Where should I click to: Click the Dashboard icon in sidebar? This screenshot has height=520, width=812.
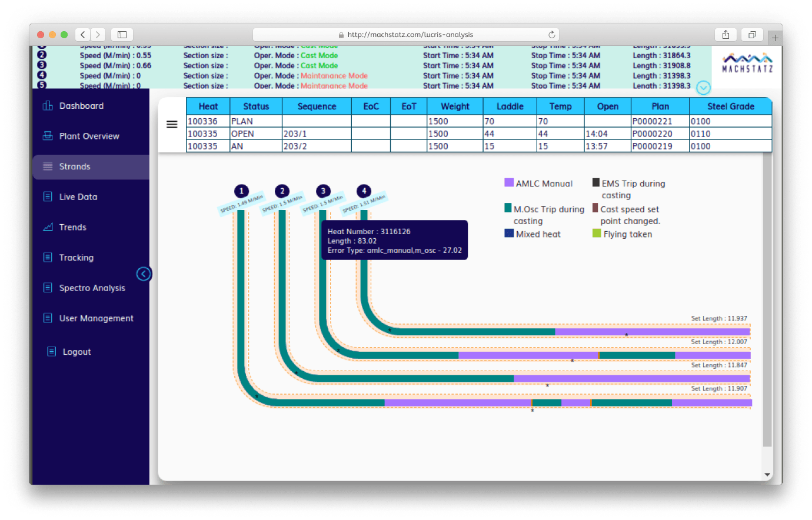pos(48,106)
